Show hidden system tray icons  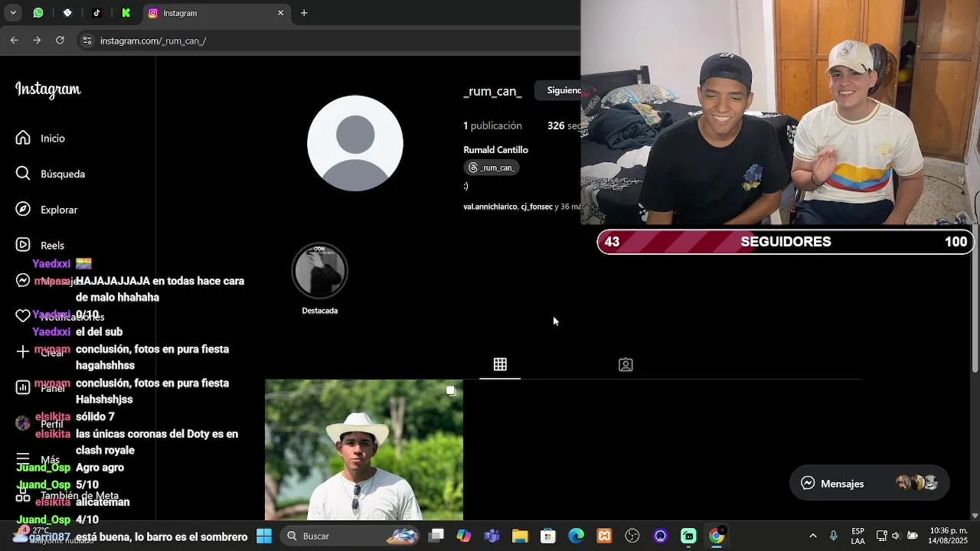coord(812,536)
